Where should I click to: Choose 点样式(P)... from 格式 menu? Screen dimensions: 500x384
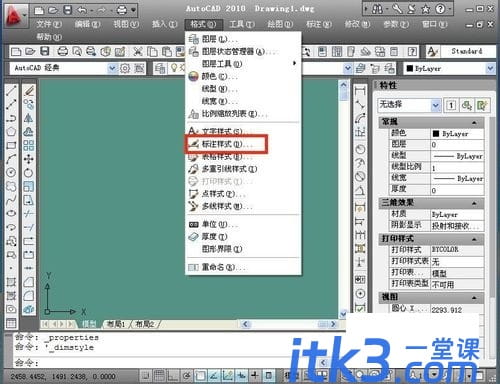coord(243,194)
